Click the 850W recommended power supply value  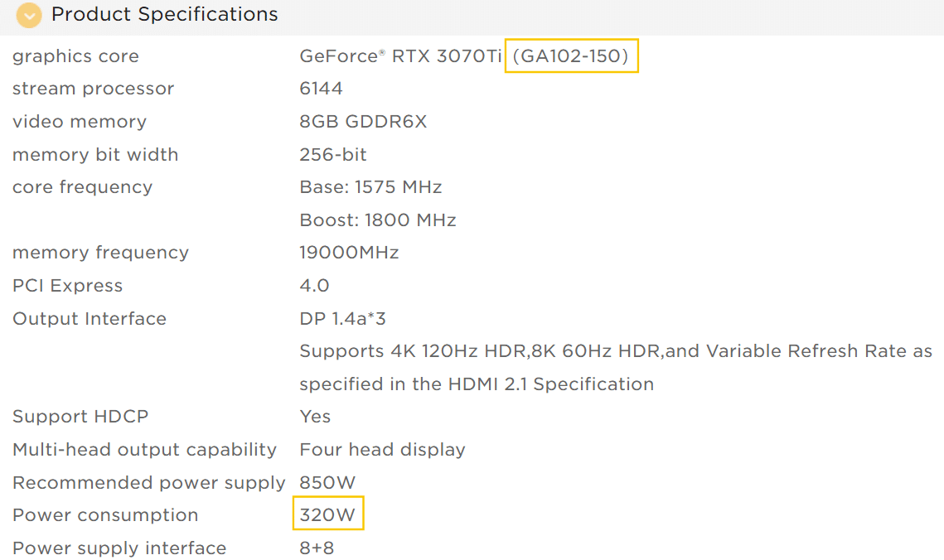(327, 482)
